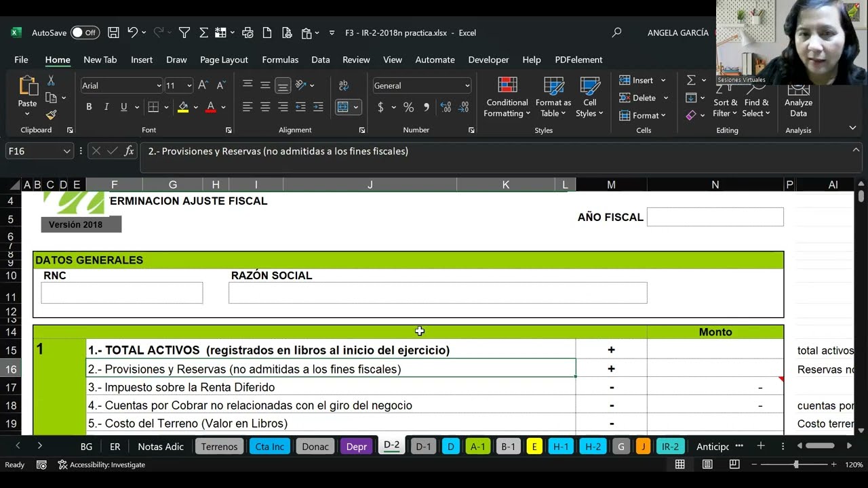Click the AutoSum sigma in quick access toolbar
The image size is (868, 488).
click(x=203, y=33)
